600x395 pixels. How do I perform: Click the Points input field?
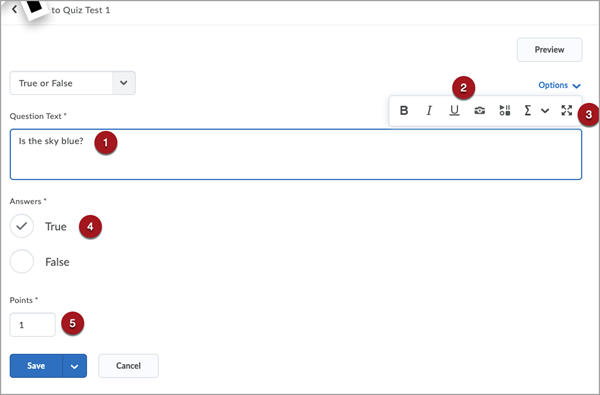point(33,325)
